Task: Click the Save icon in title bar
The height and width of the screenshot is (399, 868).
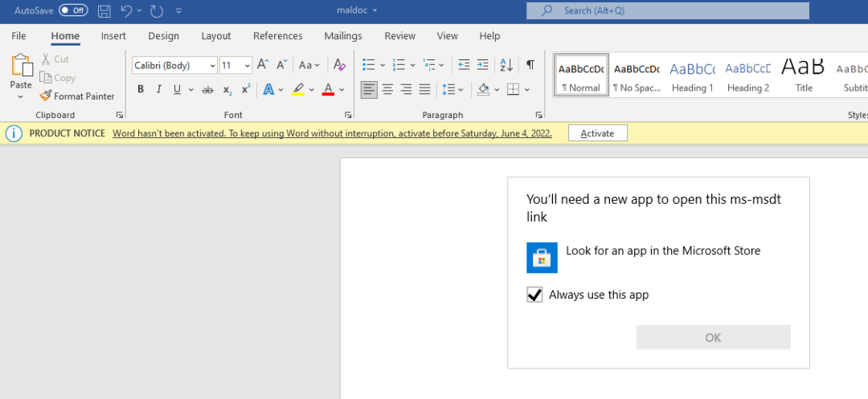Action: [104, 10]
